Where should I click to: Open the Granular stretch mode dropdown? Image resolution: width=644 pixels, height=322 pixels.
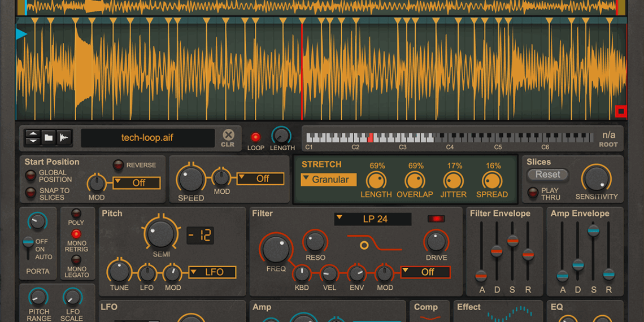tap(328, 180)
